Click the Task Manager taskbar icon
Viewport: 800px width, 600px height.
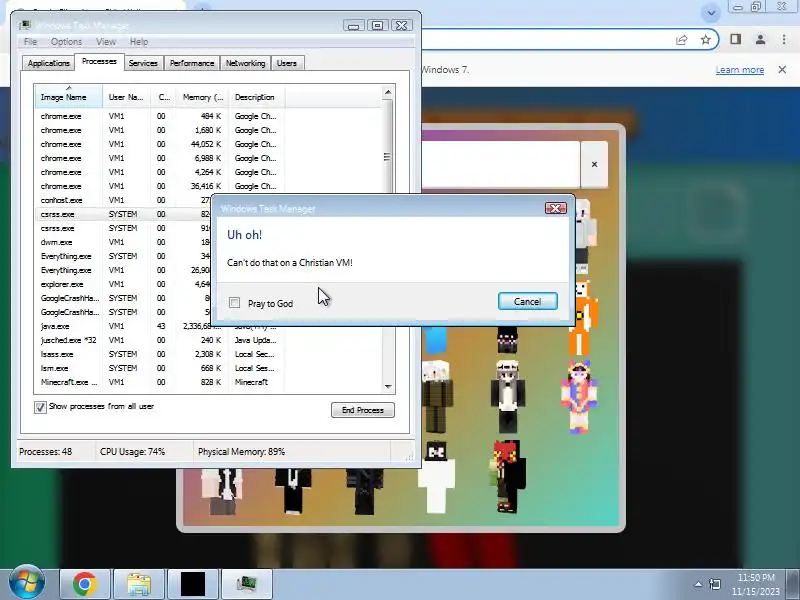click(247, 584)
